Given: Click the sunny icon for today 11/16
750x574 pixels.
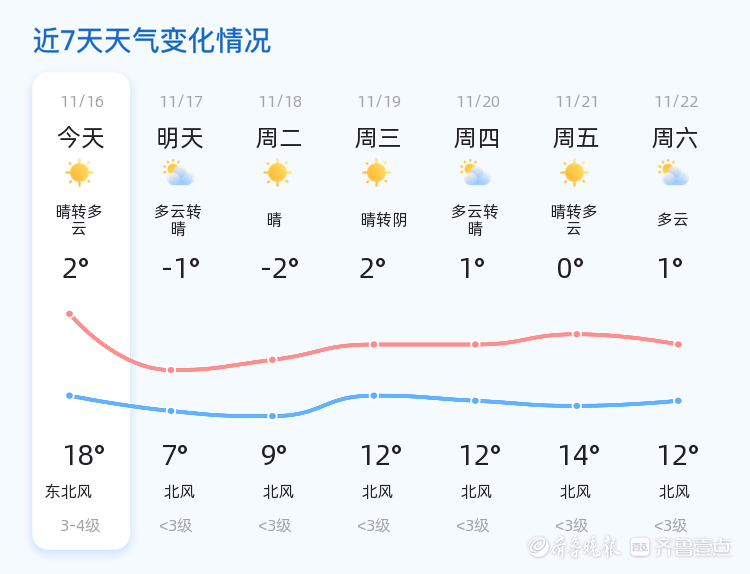Looking at the screenshot, I should (80, 173).
